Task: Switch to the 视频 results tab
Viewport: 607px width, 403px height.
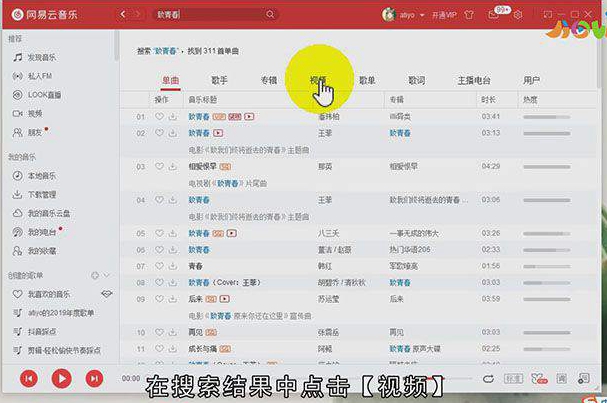Action: click(x=318, y=81)
